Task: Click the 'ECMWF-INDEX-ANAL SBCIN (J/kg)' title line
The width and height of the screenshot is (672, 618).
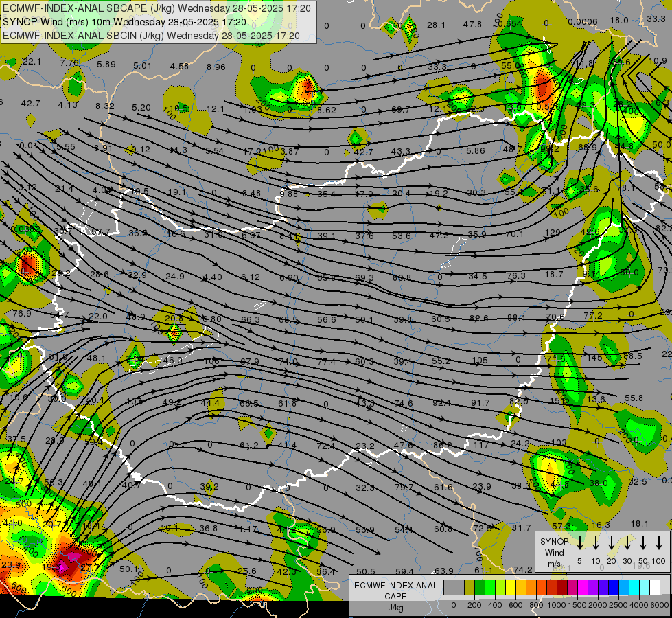Action: [151, 36]
